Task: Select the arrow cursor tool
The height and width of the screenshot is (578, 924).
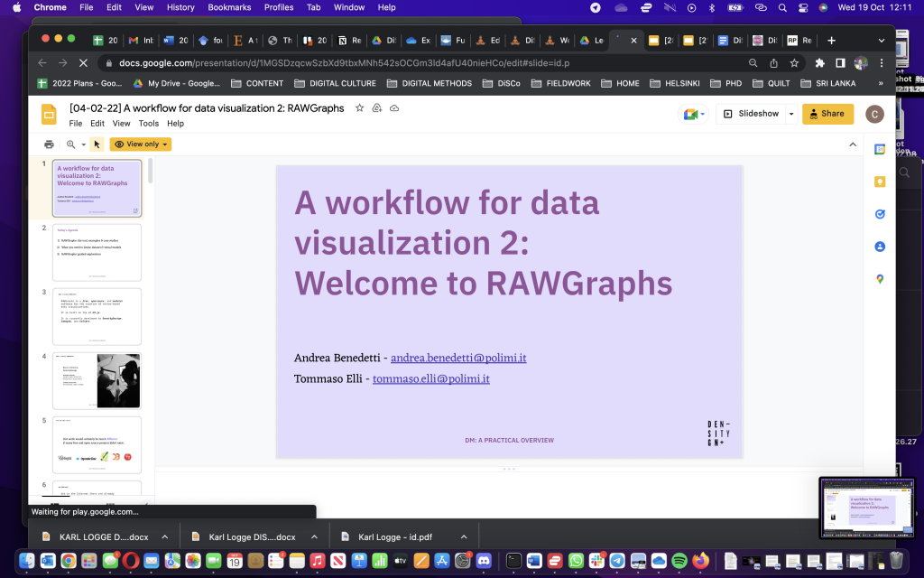Action: pyautogui.click(x=97, y=144)
